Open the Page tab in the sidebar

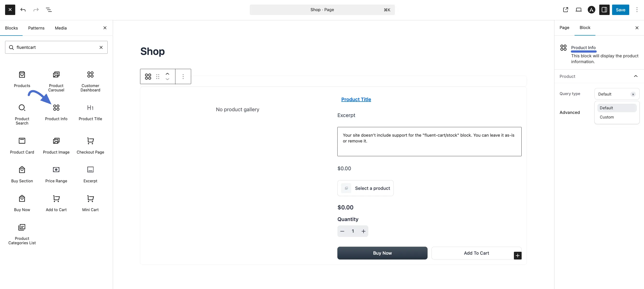(x=564, y=28)
